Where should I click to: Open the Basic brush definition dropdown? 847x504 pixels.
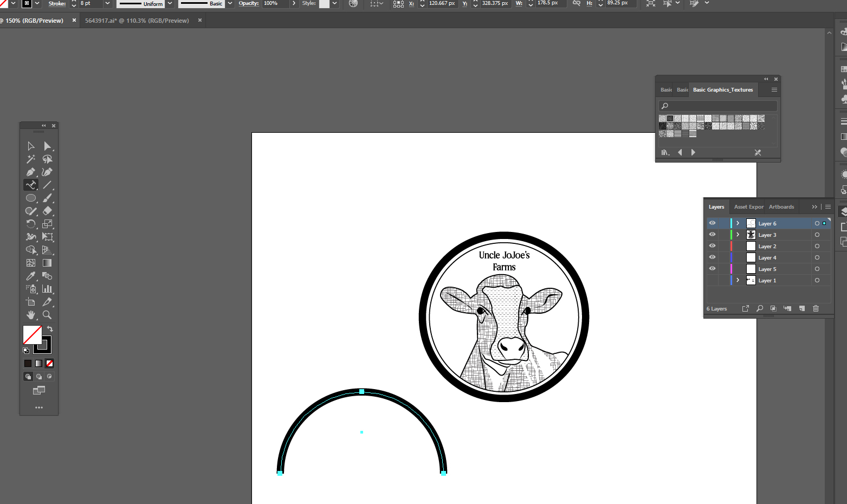[x=230, y=3]
